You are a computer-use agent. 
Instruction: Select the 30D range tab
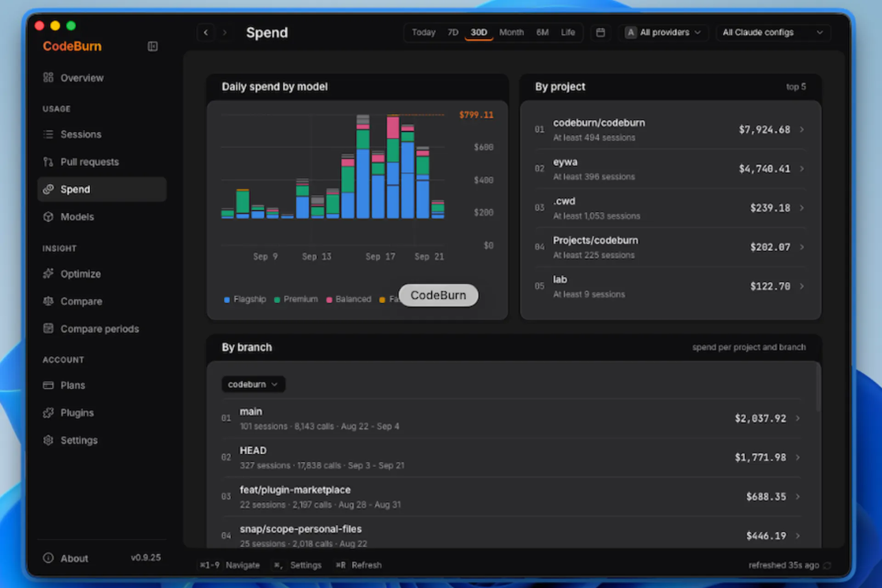[x=479, y=33]
